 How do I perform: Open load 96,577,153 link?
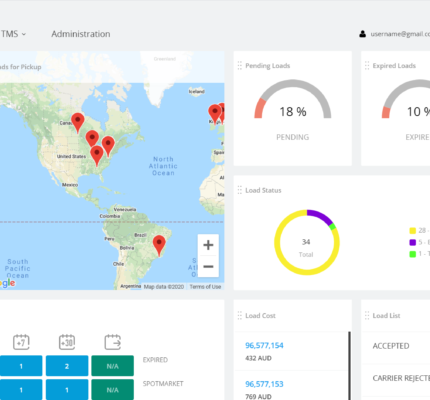click(x=264, y=384)
